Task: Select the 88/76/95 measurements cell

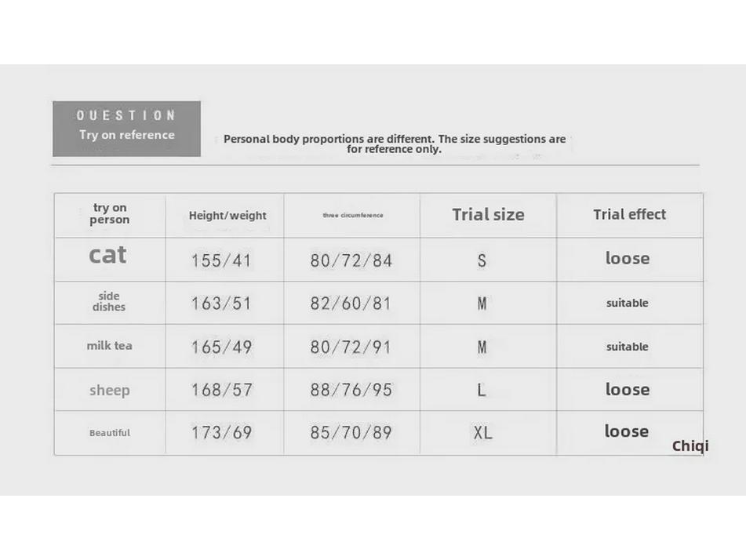Action: click(x=351, y=390)
